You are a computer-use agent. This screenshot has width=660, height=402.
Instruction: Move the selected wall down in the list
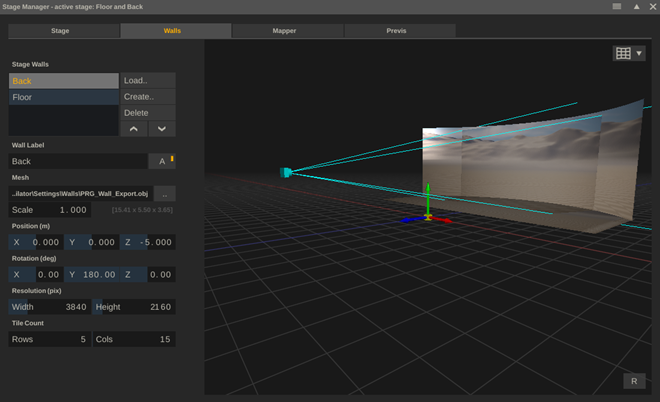(x=162, y=129)
